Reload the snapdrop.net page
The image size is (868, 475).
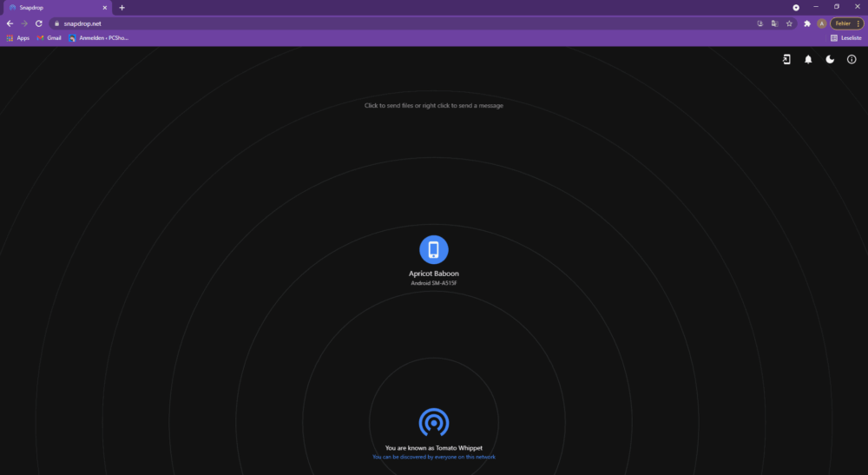[39, 23]
